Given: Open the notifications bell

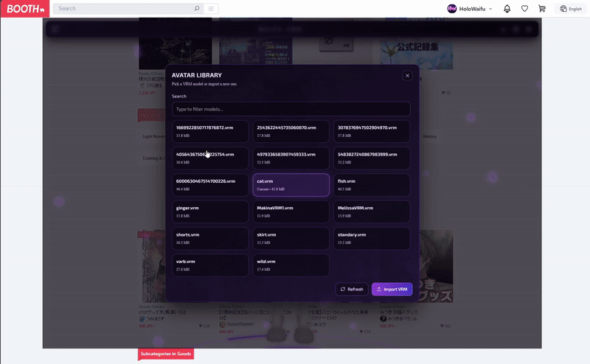Looking at the screenshot, I should (507, 9).
